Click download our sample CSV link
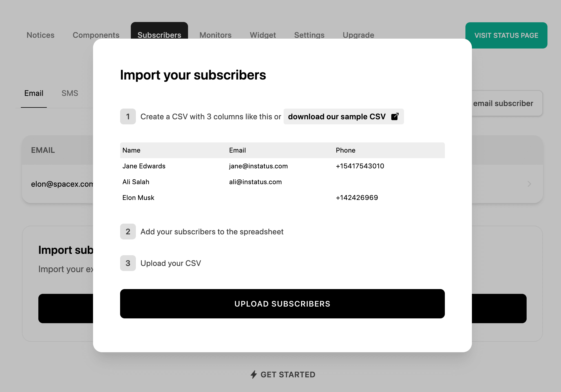This screenshot has width=561, height=392. pos(343,116)
